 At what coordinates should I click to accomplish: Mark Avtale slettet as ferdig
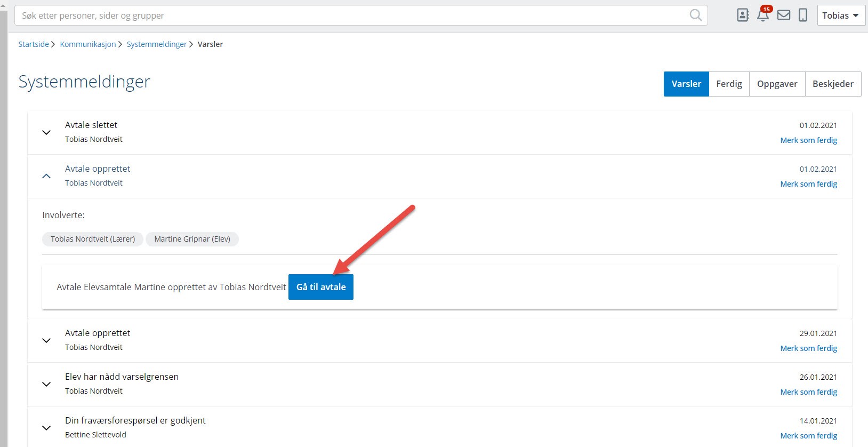point(808,140)
